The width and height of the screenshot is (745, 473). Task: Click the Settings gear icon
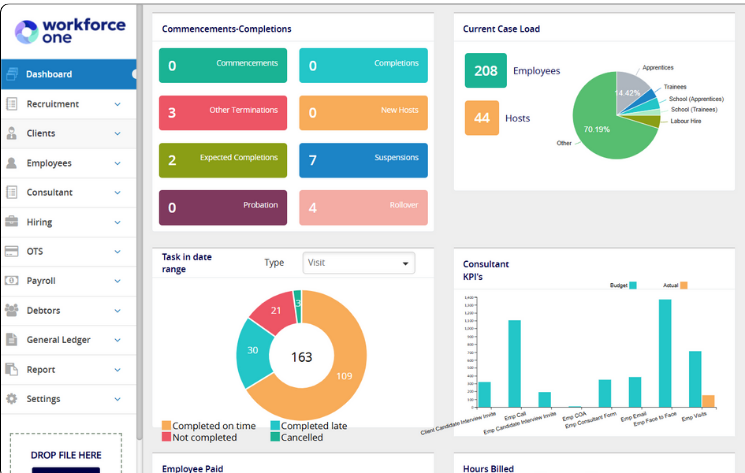click(12, 399)
